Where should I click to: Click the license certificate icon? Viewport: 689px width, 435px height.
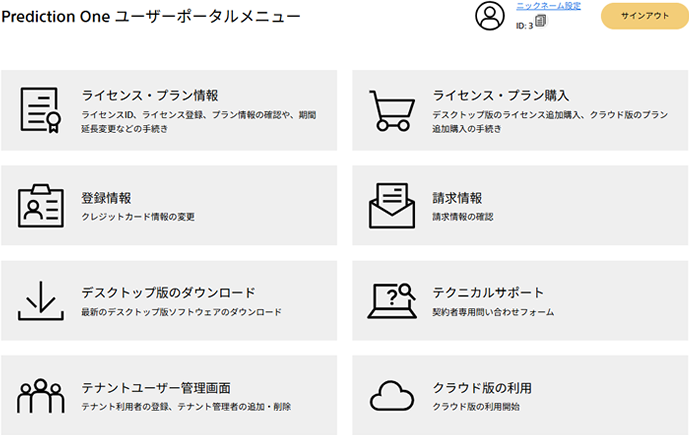tap(40, 110)
